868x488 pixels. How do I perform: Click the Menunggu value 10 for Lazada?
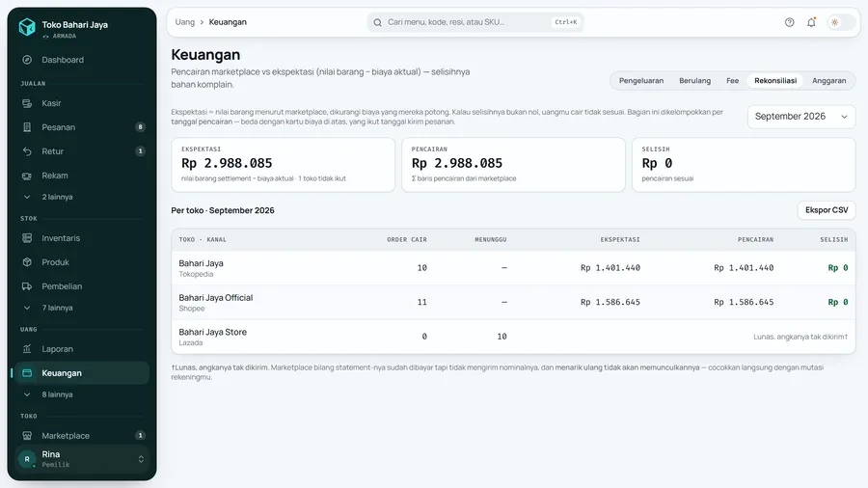502,337
